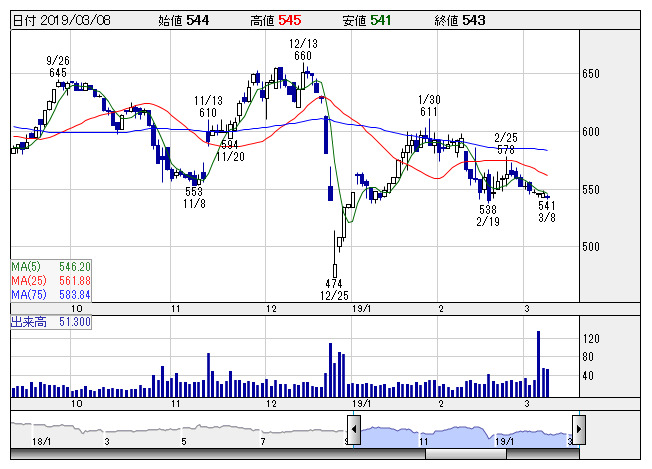Click the MA(5) legend value 546.20
The width and height of the screenshot is (652, 469).
point(75,267)
